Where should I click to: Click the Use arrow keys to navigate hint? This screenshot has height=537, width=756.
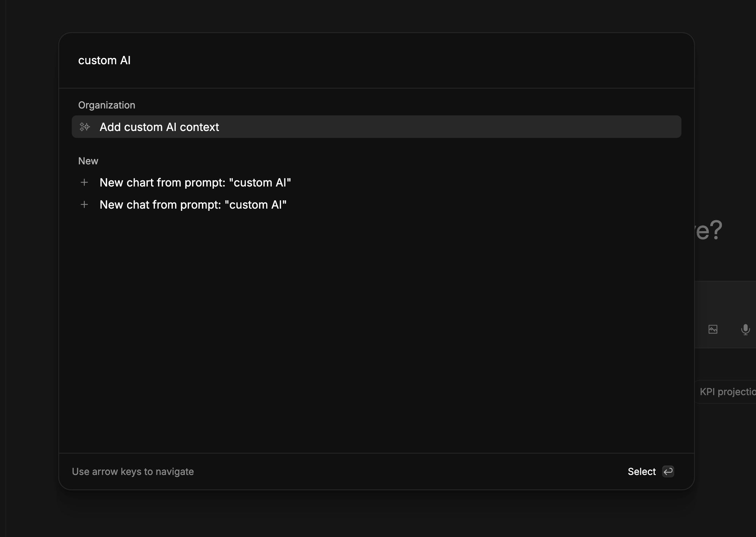[133, 471]
